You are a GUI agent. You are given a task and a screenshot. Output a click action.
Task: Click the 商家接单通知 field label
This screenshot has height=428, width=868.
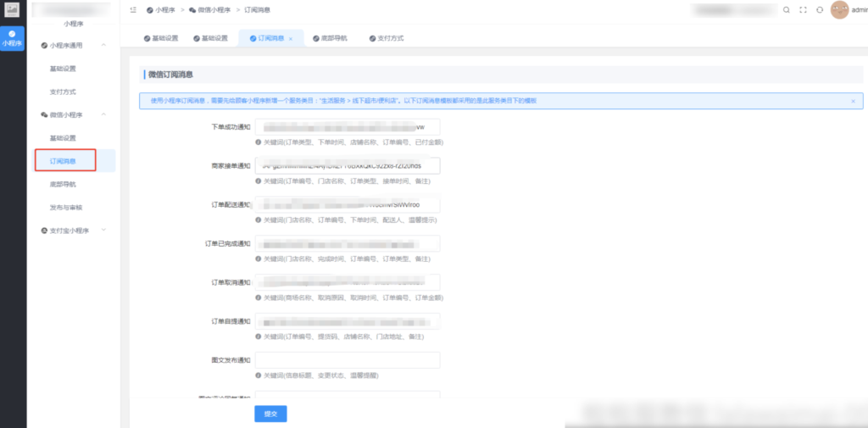(231, 165)
